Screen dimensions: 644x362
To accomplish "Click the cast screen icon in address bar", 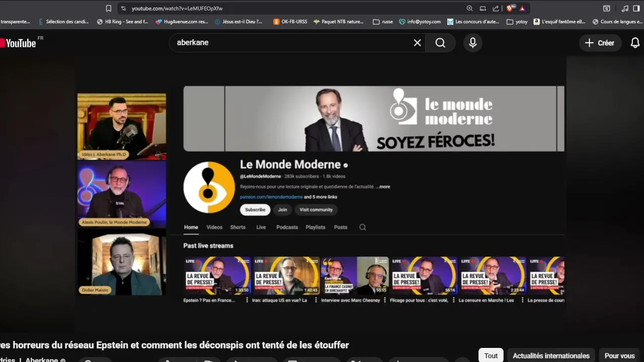I will coord(483,8).
